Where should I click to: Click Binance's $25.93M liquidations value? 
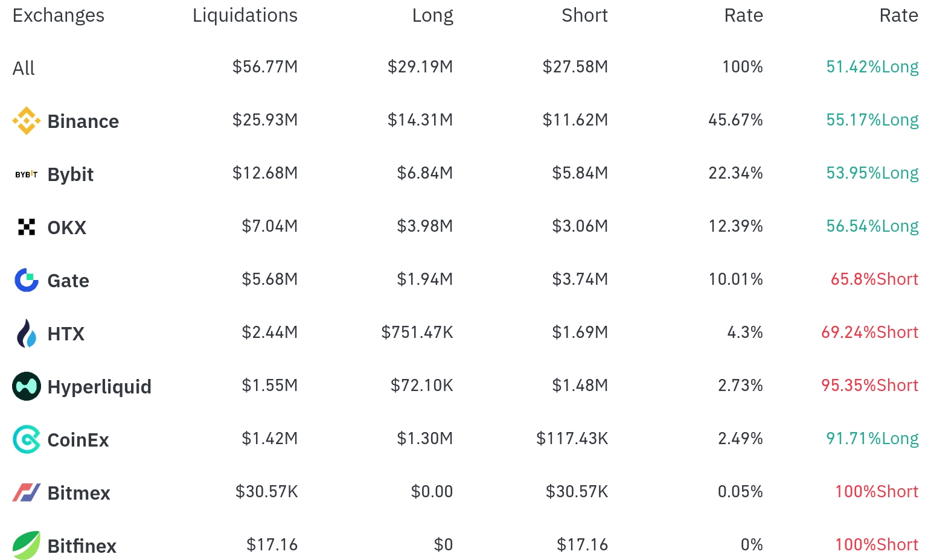pos(265,119)
